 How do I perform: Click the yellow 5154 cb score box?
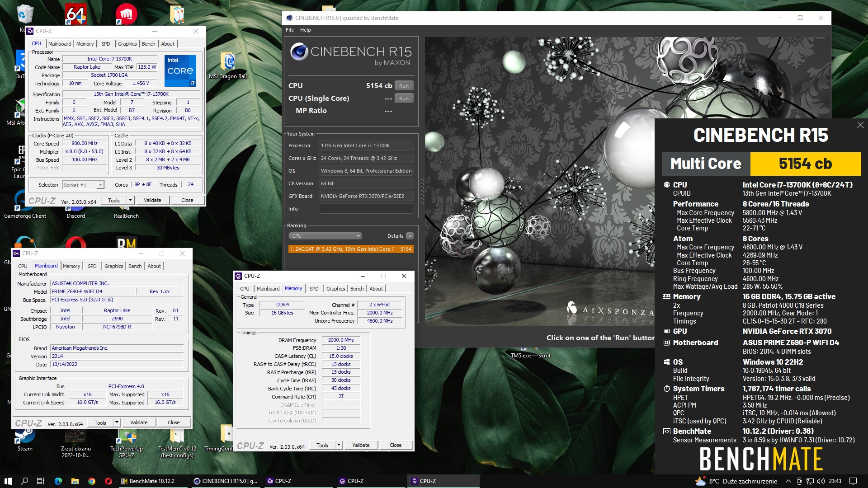click(x=805, y=164)
